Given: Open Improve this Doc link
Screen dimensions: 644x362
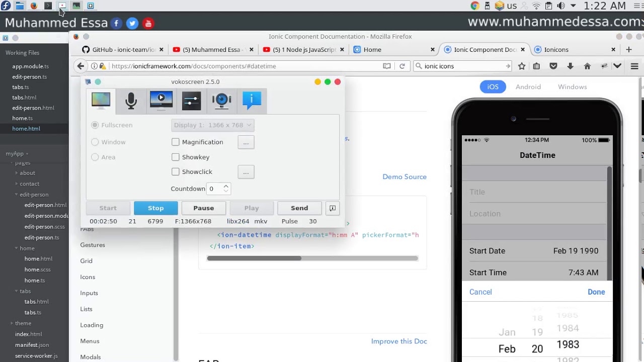Looking at the screenshot, I should point(399,341).
